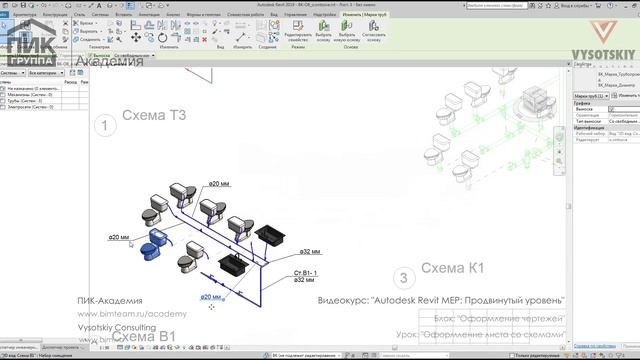640x360 pixels.
Task: Click the Вырезать geometry tool
Action: [x=86, y=31]
